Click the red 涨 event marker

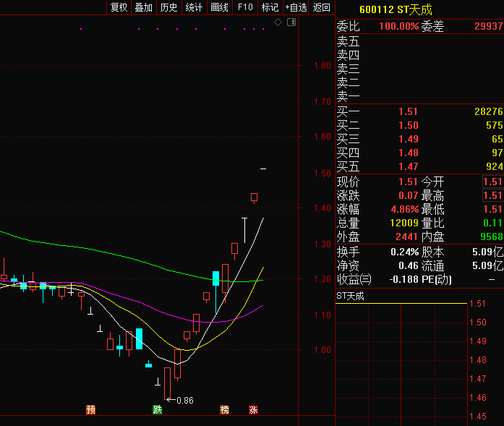[253, 410]
